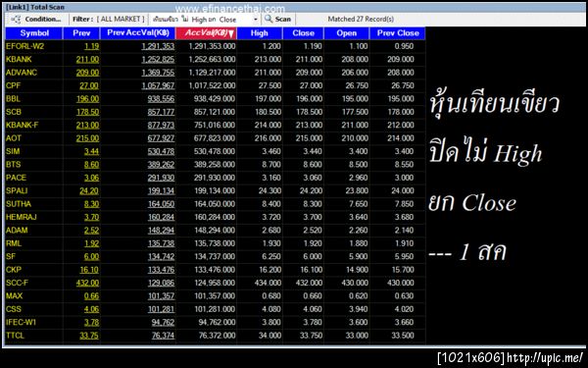588x368 pixels.
Task: Click the Condition tree icon
Action: pos(16,20)
